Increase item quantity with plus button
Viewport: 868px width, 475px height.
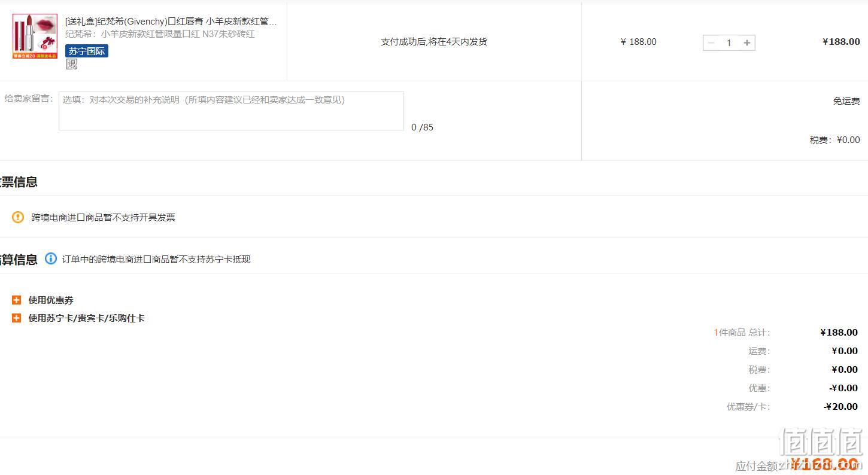click(746, 42)
